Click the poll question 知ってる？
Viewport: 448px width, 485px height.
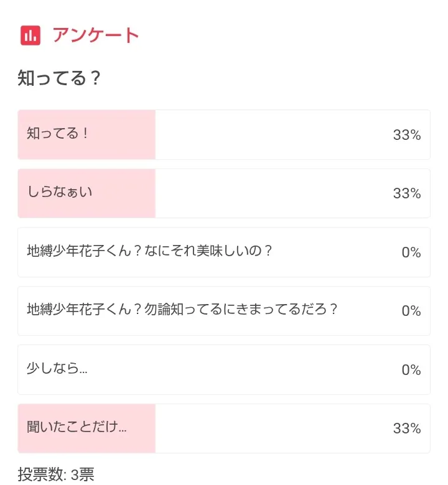(x=59, y=79)
